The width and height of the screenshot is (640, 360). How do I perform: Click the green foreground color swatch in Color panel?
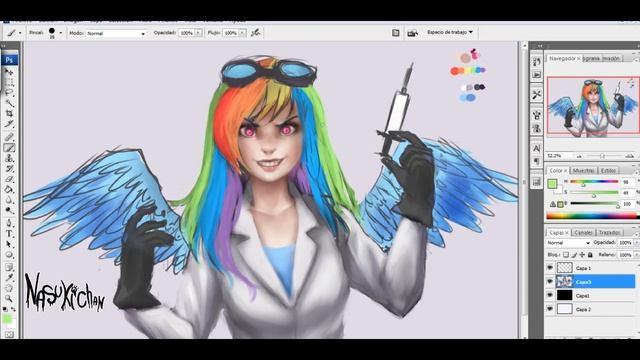click(x=552, y=184)
